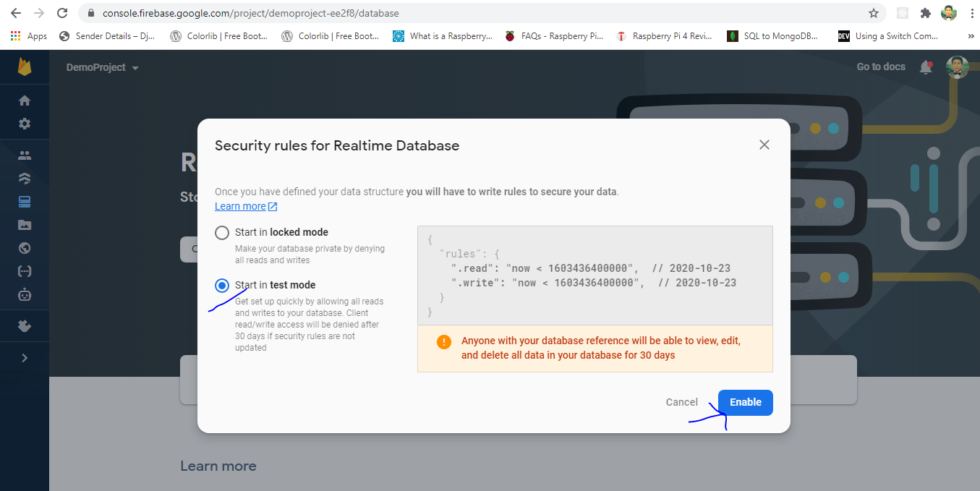The image size is (980, 491).
Task: Show more bookmarks overflow chevron
Action: click(x=971, y=36)
